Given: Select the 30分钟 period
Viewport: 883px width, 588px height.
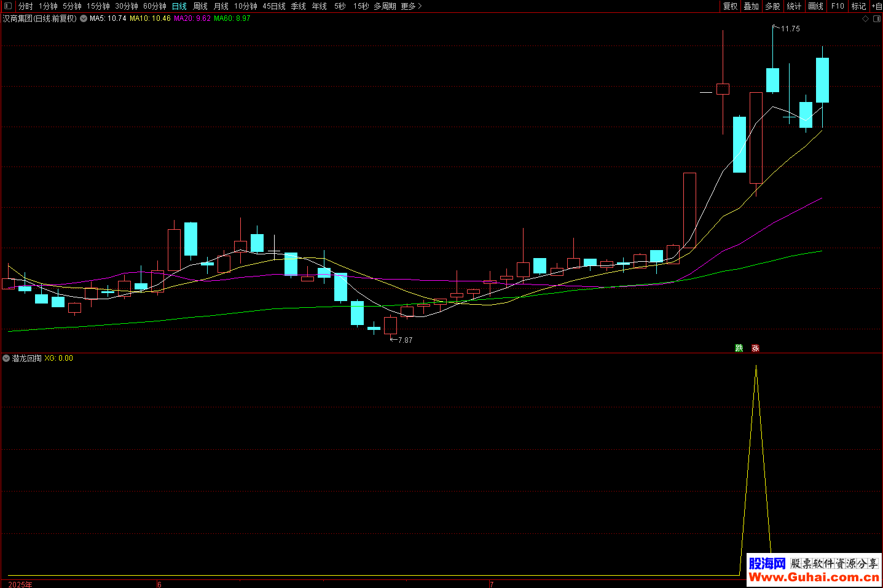Looking at the screenshot, I should click(127, 6).
